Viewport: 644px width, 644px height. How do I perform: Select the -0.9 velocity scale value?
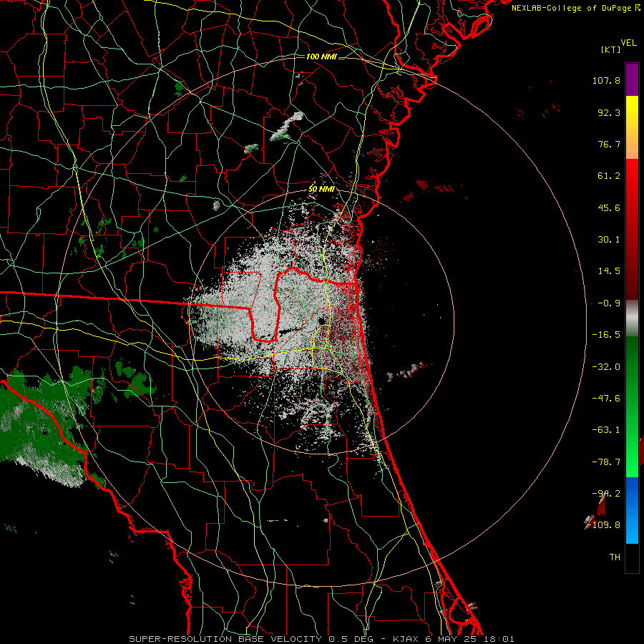pyautogui.click(x=609, y=303)
